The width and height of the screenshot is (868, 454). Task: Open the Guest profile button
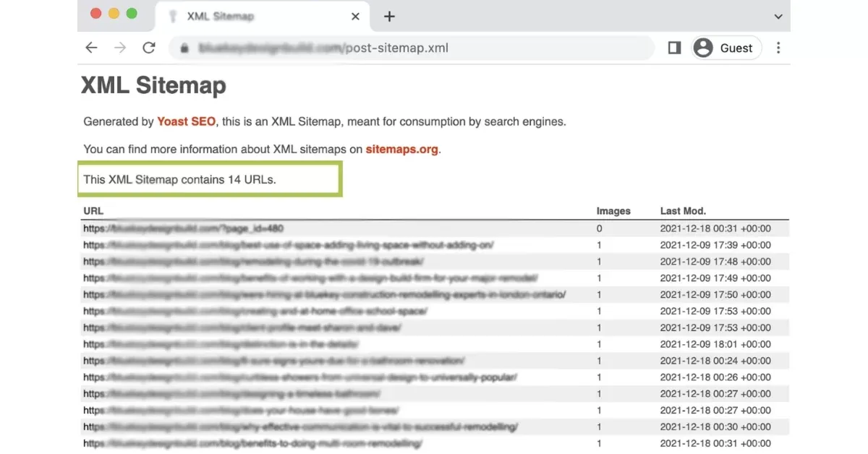[726, 48]
